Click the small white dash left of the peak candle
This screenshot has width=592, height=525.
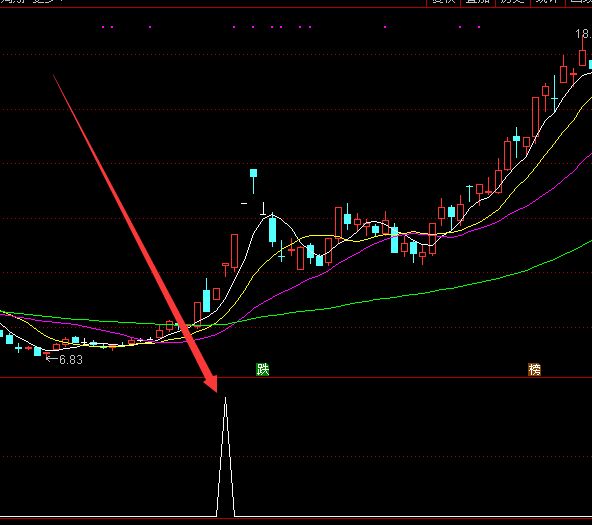coord(244,203)
